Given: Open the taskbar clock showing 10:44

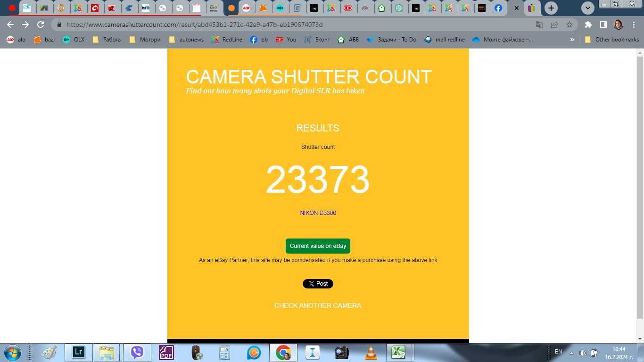Looking at the screenshot, I should click(619, 353).
